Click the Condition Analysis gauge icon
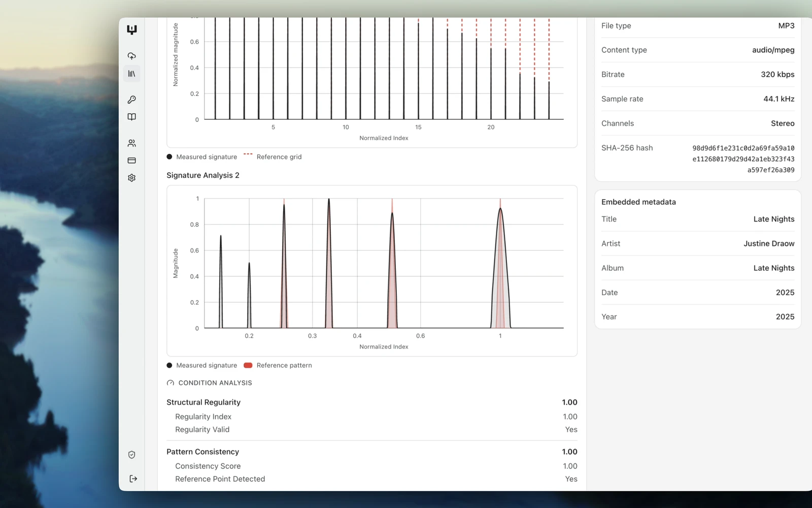The height and width of the screenshot is (508, 812). coord(171,383)
